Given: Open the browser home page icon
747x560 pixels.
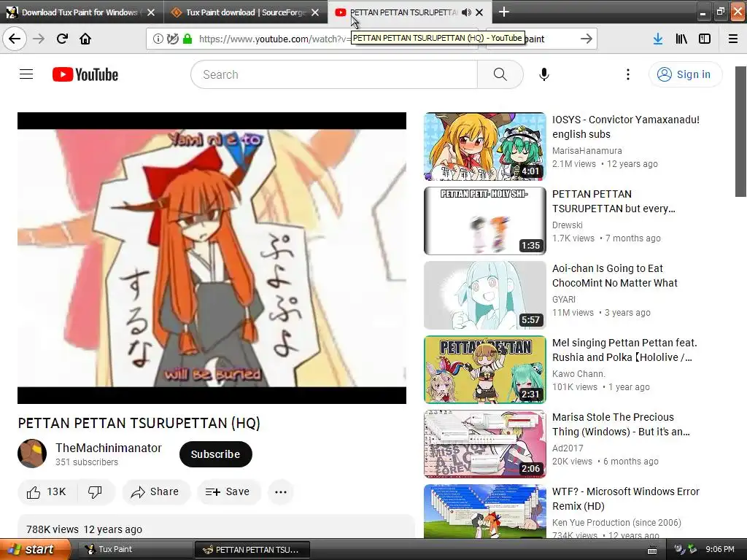Looking at the screenshot, I should [x=85, y=39].
